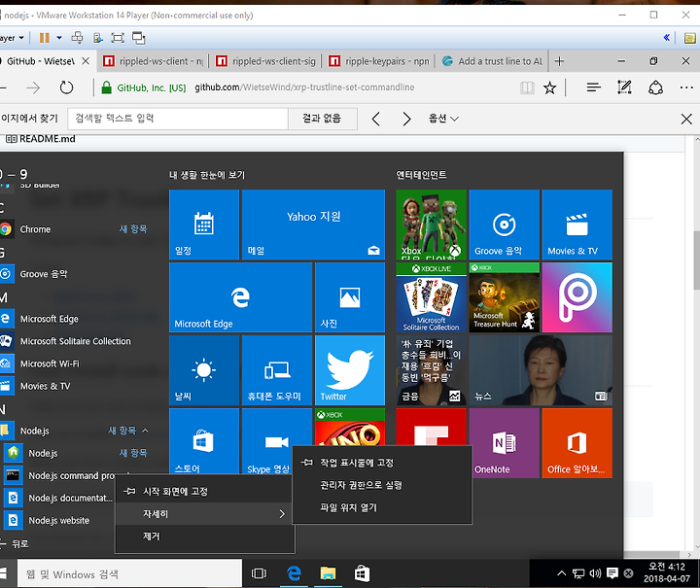The image size is (700, 588).
Task: Launch Microsoft Edge from app list
Action: (x=76, y=319)
